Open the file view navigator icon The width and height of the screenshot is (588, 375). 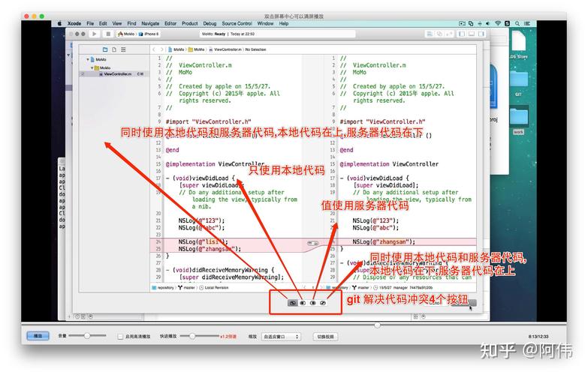[x=114, y=49]
